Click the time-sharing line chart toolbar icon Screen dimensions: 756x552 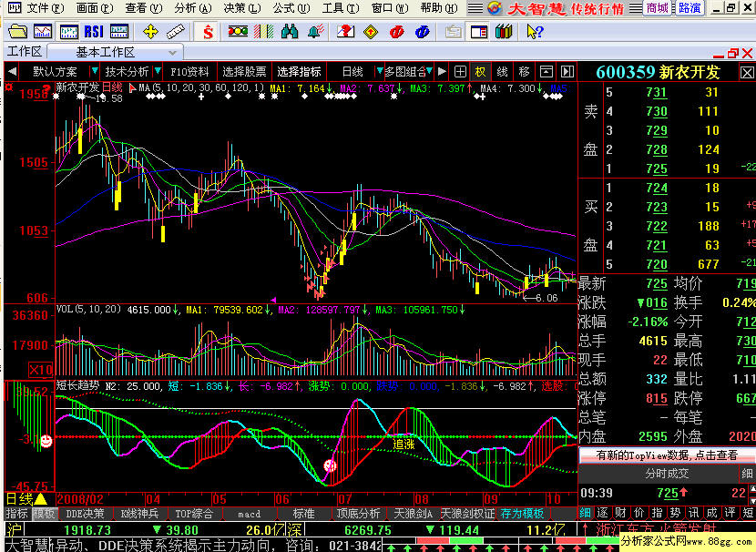tap(43, 32)
